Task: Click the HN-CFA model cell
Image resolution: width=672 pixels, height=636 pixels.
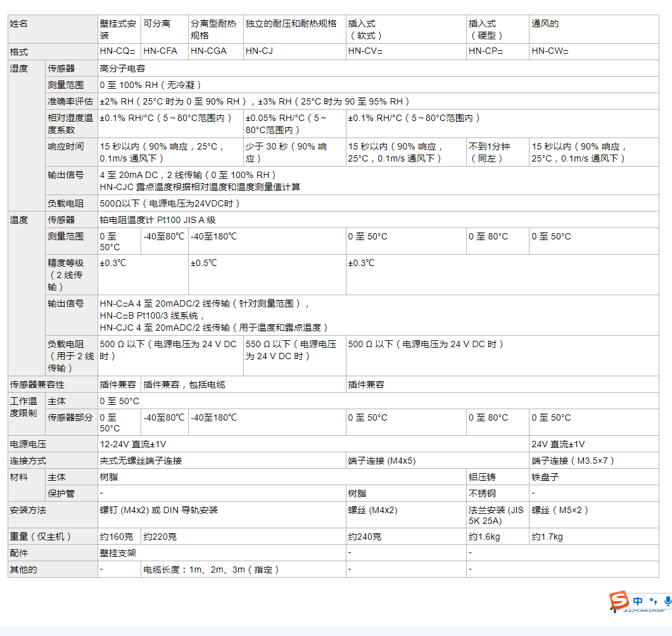Action: pos(160,51)
